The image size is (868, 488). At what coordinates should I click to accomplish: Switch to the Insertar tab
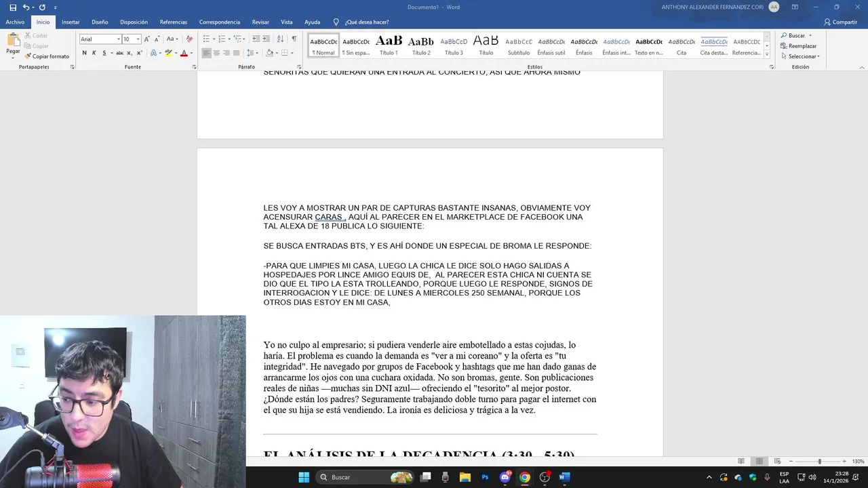point(71,22)
